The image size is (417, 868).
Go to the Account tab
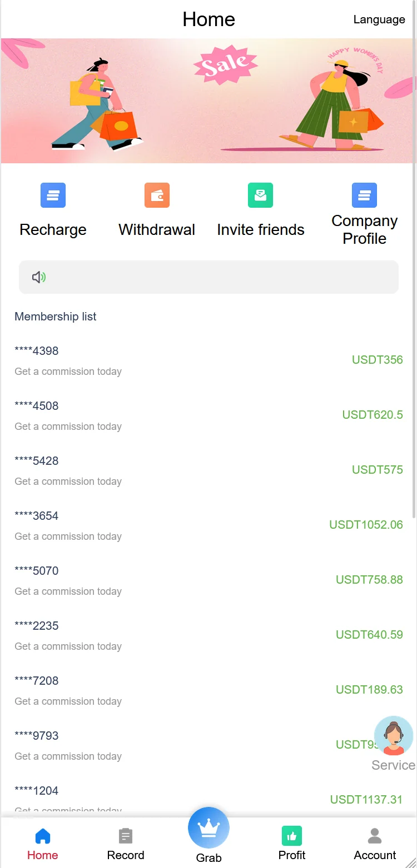coord(375,843)
